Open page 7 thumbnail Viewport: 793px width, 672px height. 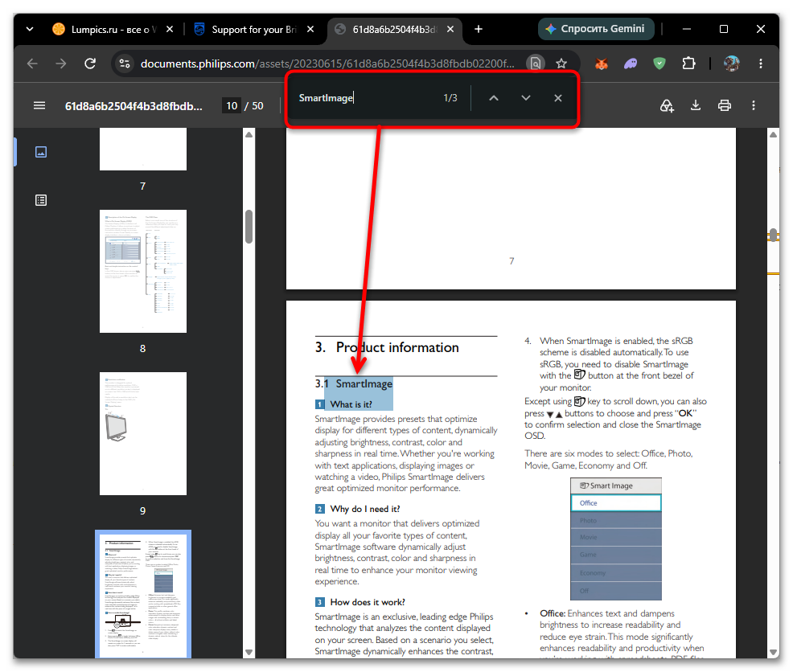pos(143,150)
